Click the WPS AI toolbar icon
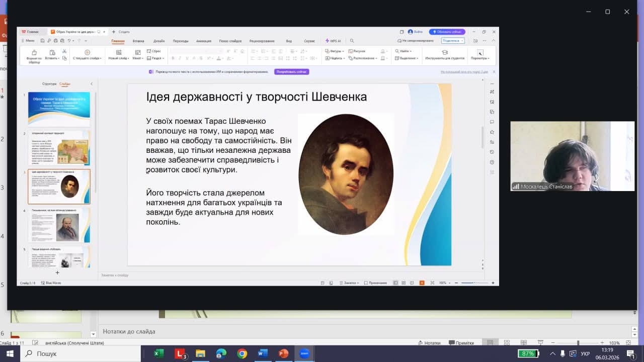Image resolution: width=644 pixels, height=362 pixels. click(x=333, y=41)
